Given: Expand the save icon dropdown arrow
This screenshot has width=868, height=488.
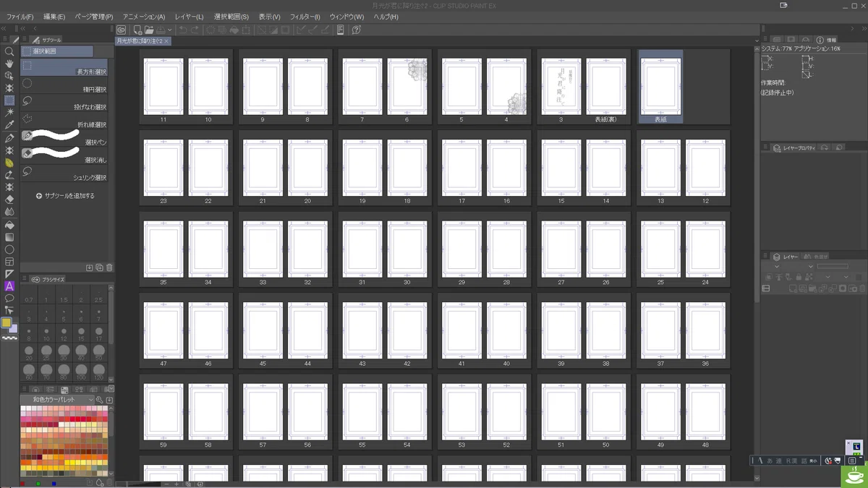Looking at the screenshot, I should tap(169, 30).
